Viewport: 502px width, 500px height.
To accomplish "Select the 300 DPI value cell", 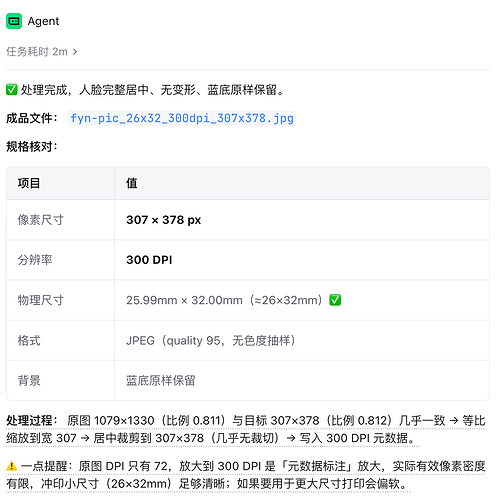I will (302, 260).
